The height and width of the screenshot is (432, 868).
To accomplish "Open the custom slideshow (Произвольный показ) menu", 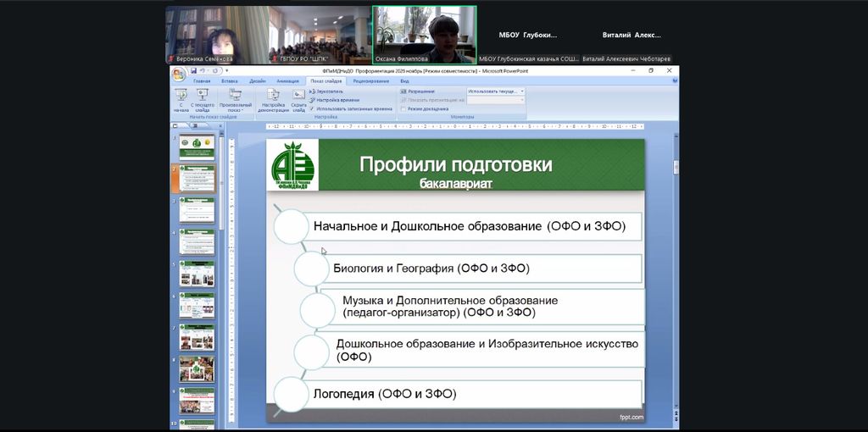I will point(235,99).
